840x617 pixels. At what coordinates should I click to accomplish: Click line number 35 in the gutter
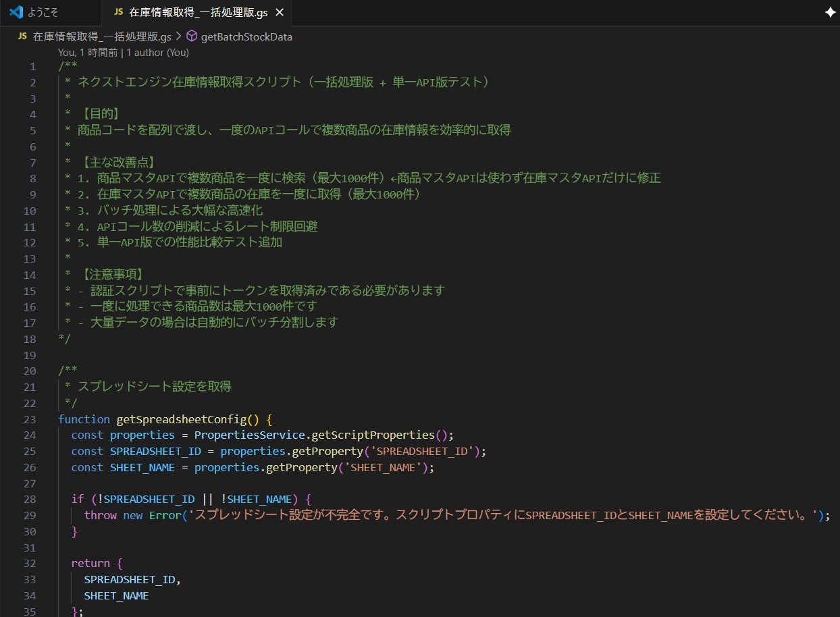coord(30,612)
